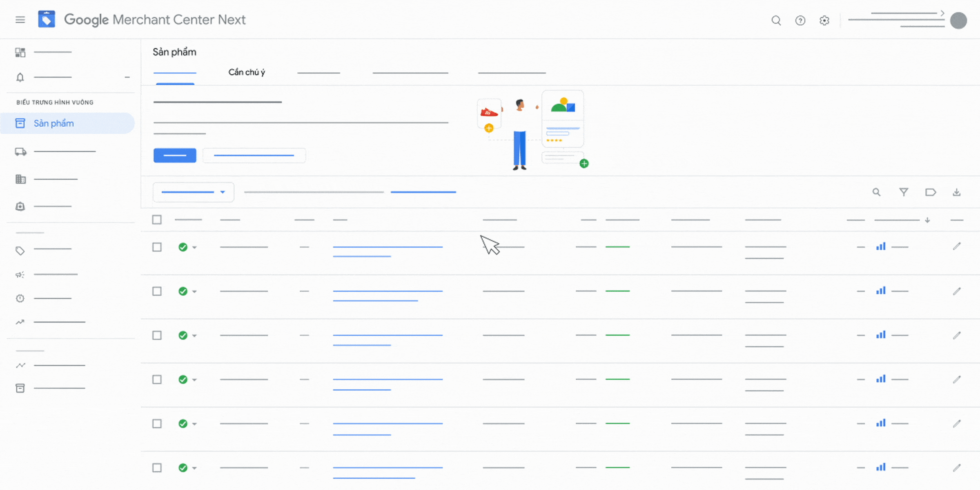Switch to the Cần chú ý tab
The width and height of the screenshot is (980, 490).
[x=246, y=72]
